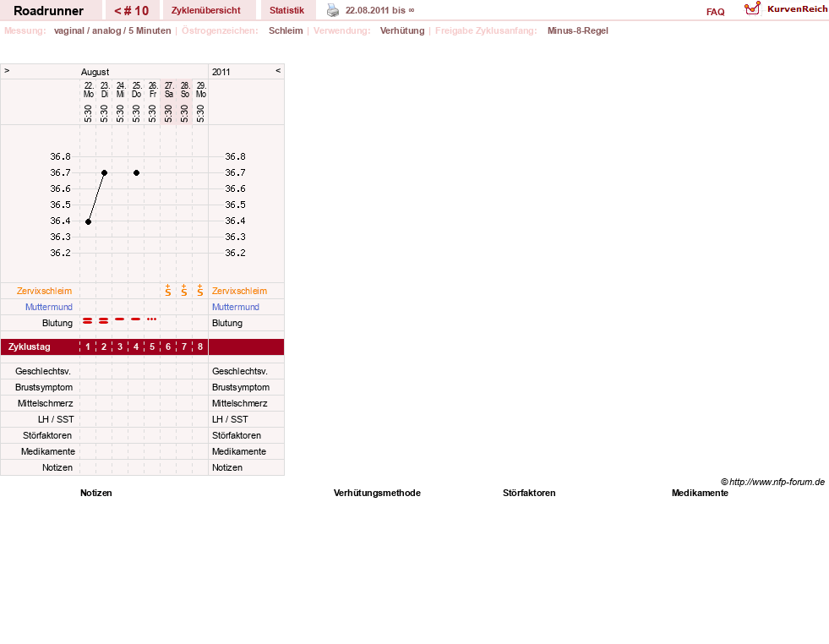Click the spotting dots on cycle day 5

pyautogui.click(x=152, y=319)
